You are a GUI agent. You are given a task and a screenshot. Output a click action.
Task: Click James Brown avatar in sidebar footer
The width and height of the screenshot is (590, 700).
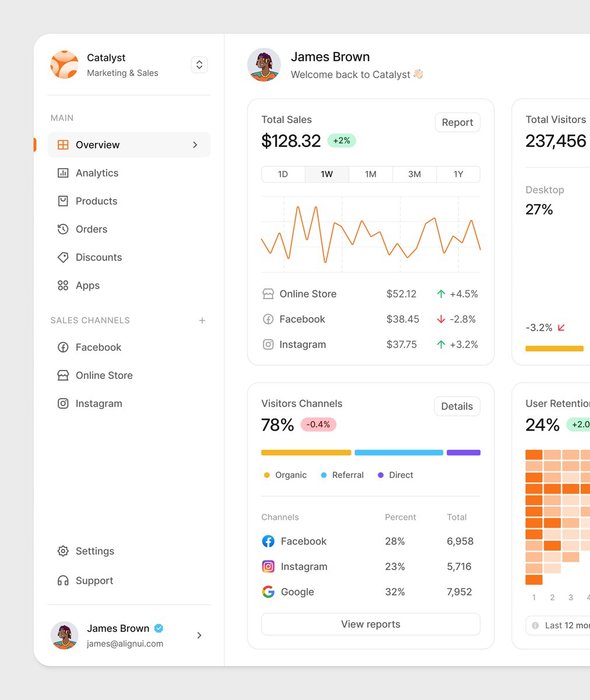coord(64,635)
